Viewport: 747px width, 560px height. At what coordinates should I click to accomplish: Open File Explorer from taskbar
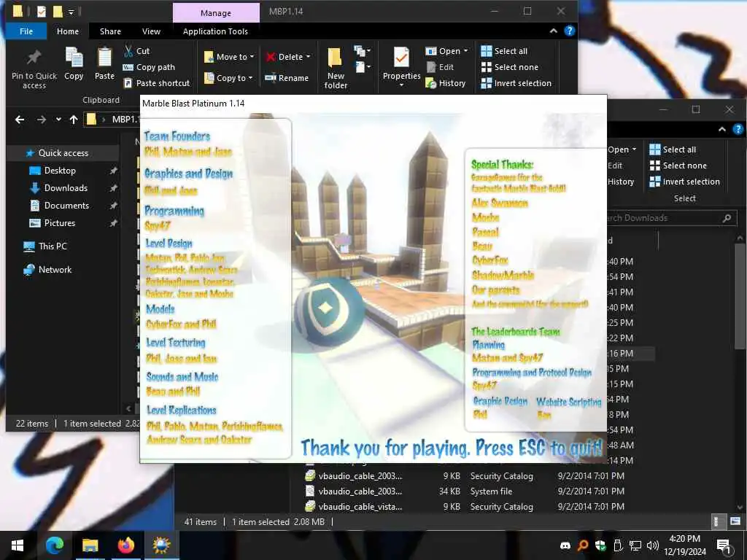[90, 545]
